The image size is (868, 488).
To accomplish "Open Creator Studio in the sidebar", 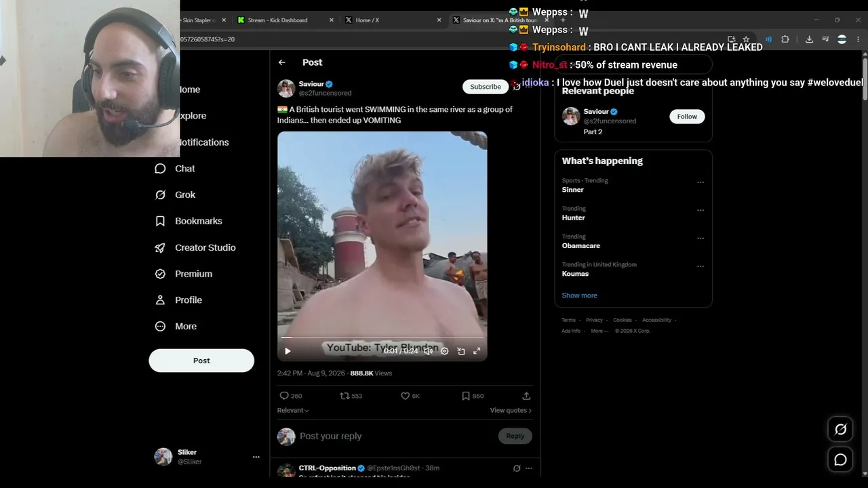I will 195,248.
